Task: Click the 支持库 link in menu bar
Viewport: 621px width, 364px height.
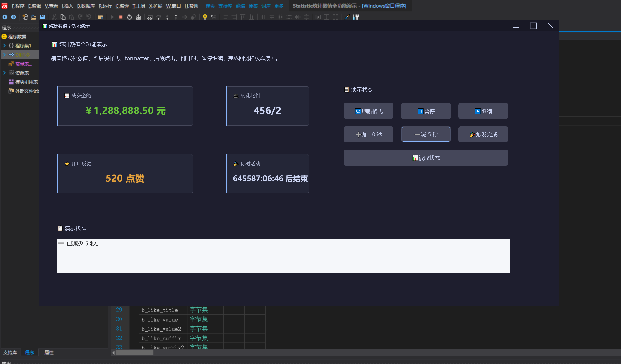Action: (225, 6)
